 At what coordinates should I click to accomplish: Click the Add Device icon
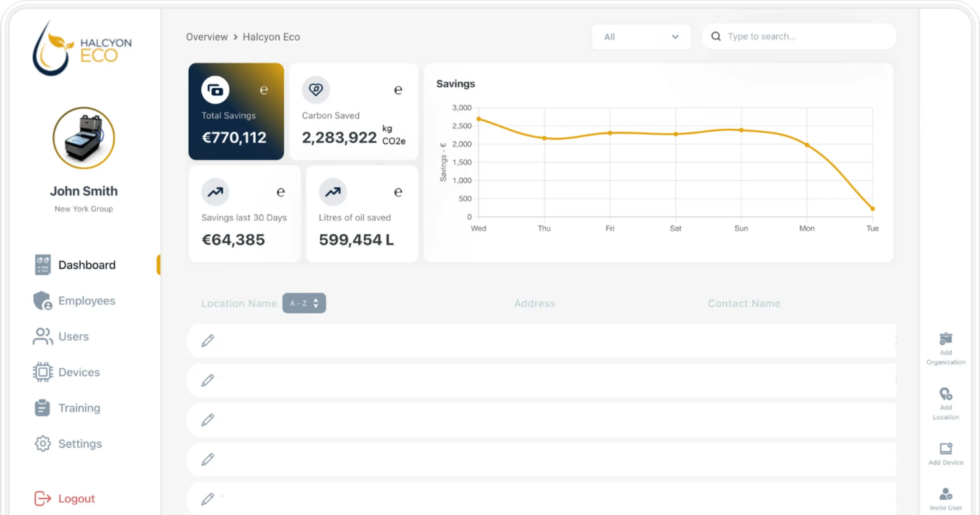click(x=946, y=448)
